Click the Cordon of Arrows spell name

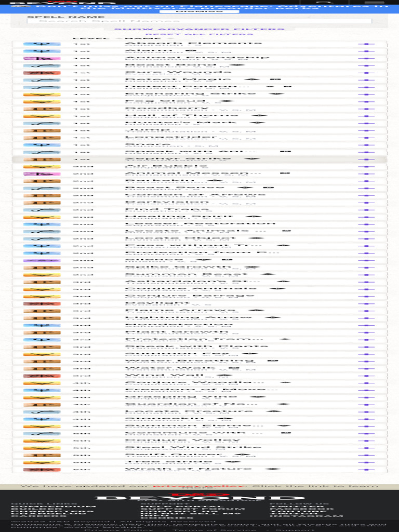195,194
